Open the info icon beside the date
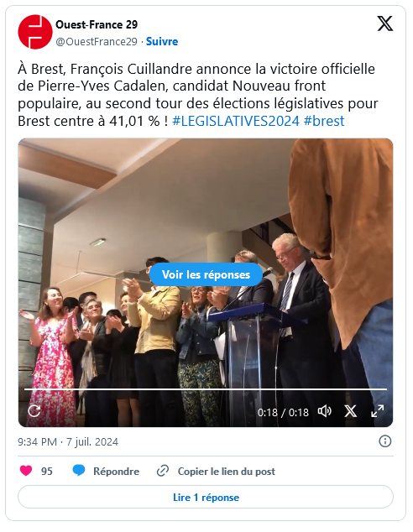The width and height of the screenshot is (413, 532). click(x=384, y=441)
